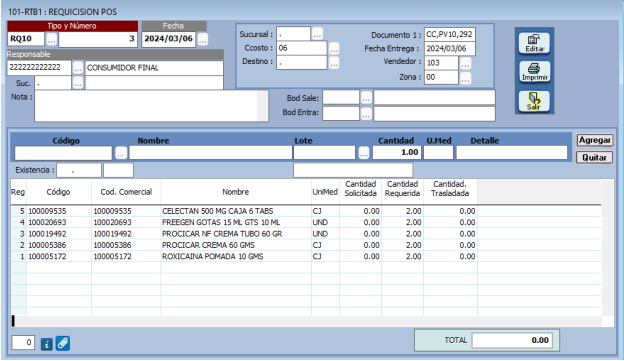Select row CELECTAN 500 MG CAJA 6 TABS
Image resolution: width=624 pixels, height=361 pixels.
[306, 211]
